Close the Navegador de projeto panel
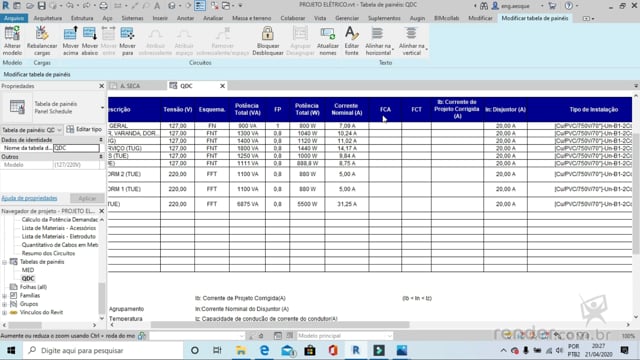The image size is (640, 360). (102, 211)
